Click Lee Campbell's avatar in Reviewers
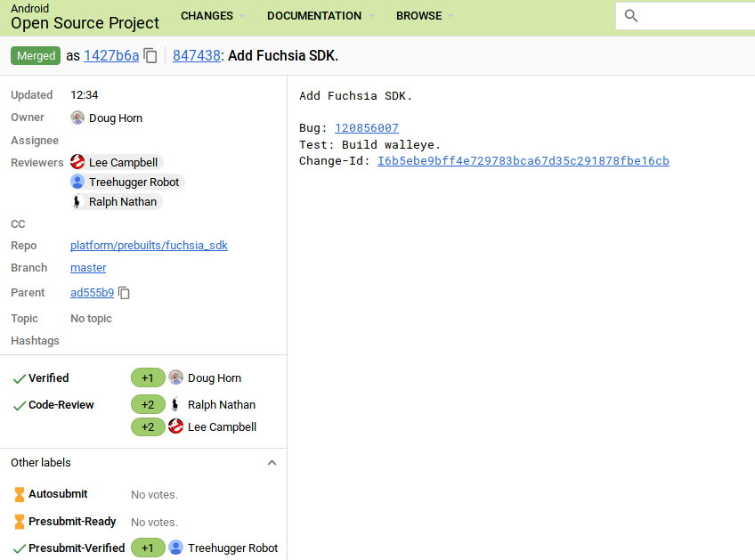This screenshot has height=560, width=755. pyautogui.click(x=77, y=162)
